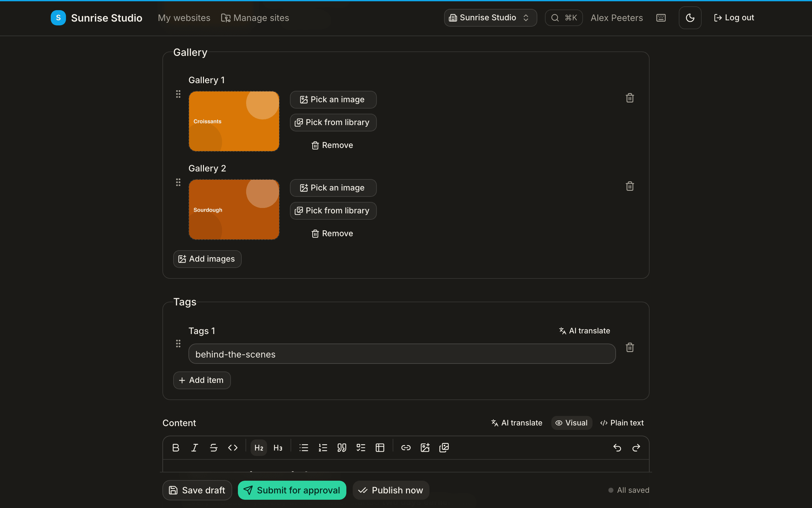This screenshot has width=812, height=508.
Task: Switch to Plain text editor mode
Action: [x=622, y=423]
